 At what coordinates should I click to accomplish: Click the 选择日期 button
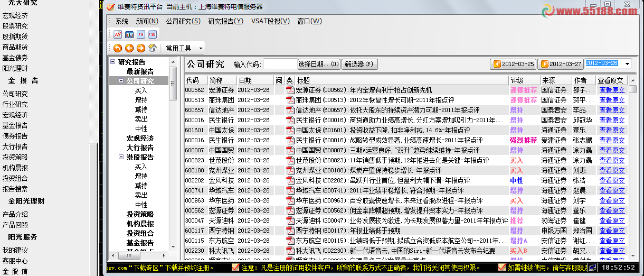(x=319, y=65)
